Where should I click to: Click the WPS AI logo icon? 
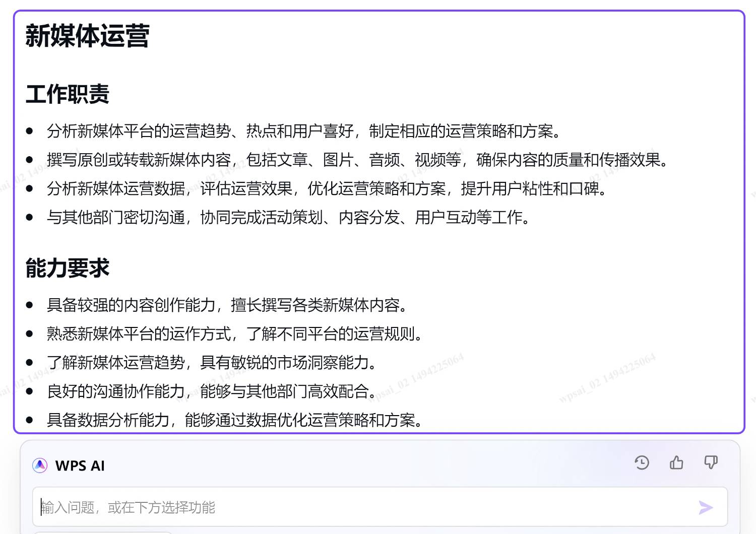click(40, 465)
